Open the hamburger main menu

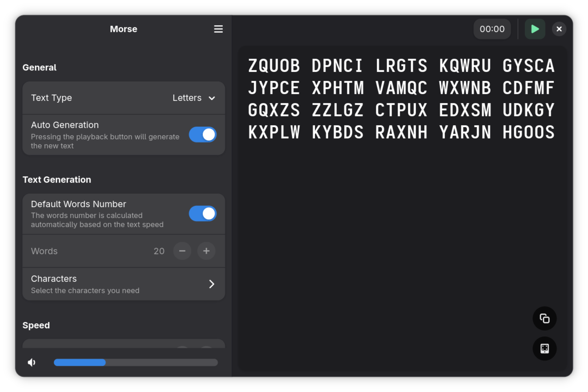[x=218, y=29]
